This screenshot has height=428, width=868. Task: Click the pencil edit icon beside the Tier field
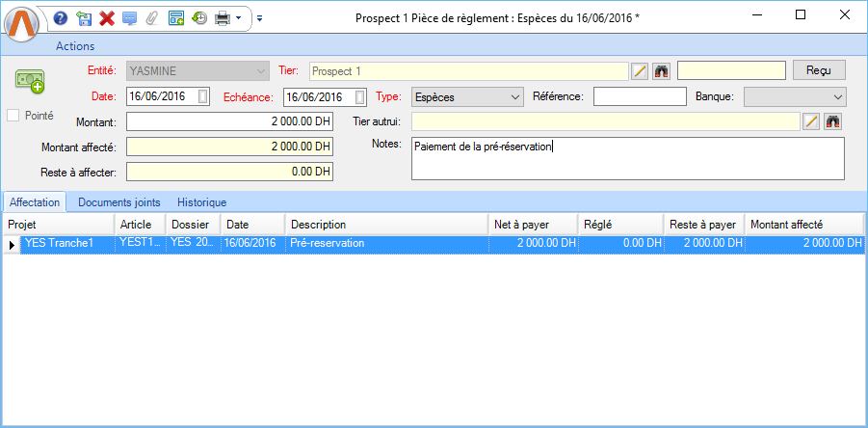(x=640, y=70)
